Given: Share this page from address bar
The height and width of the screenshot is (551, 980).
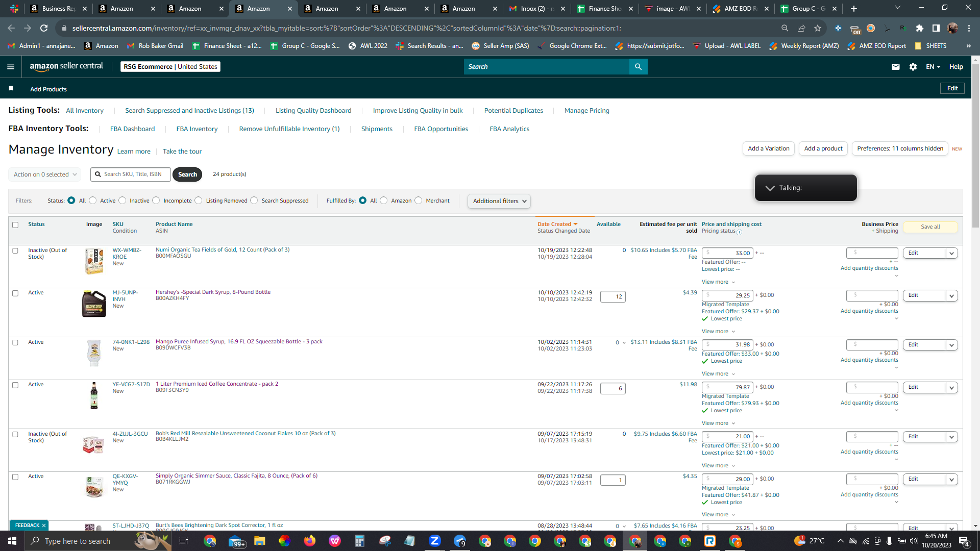Looking at the screenshot, I should point(801,28).
